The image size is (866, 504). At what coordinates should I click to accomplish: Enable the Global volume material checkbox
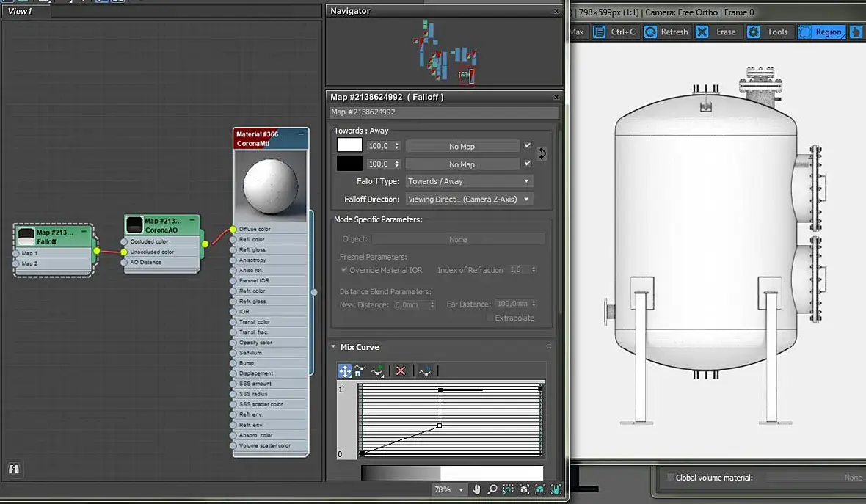click(670, 478)
